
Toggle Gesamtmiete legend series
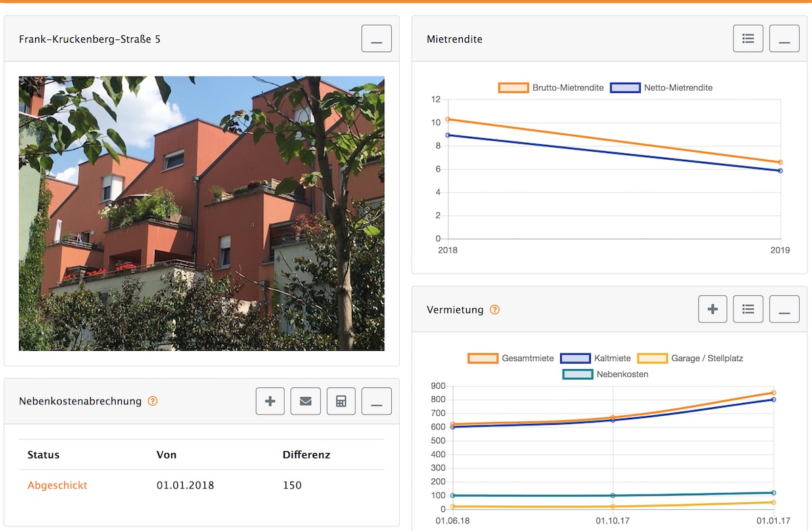click(511, 358)
